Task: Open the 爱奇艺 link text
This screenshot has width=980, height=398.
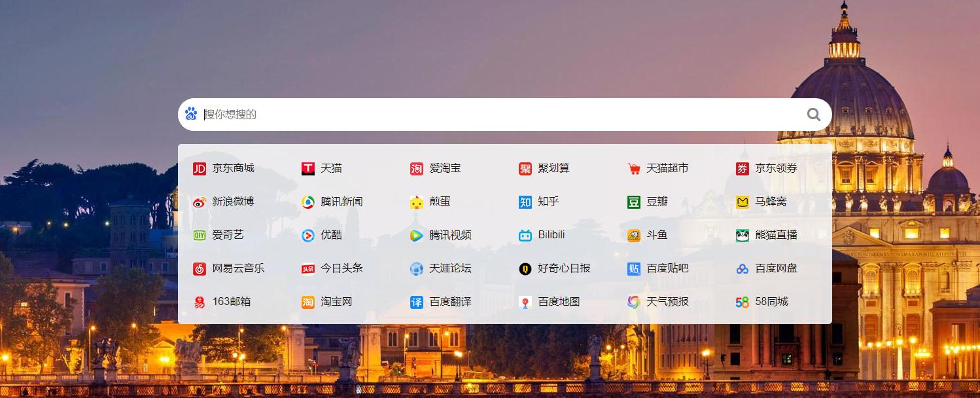Action: (x=228, y=235)
